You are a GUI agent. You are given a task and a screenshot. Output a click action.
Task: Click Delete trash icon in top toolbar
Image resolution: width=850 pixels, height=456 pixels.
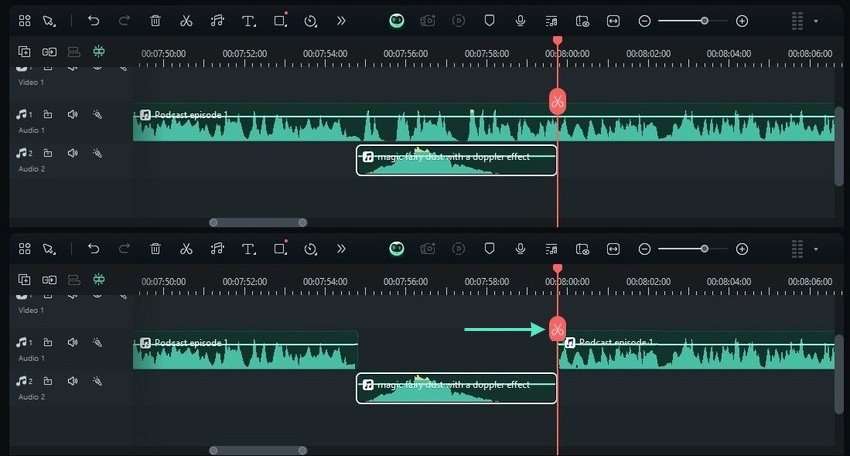(x=155, y=21)
